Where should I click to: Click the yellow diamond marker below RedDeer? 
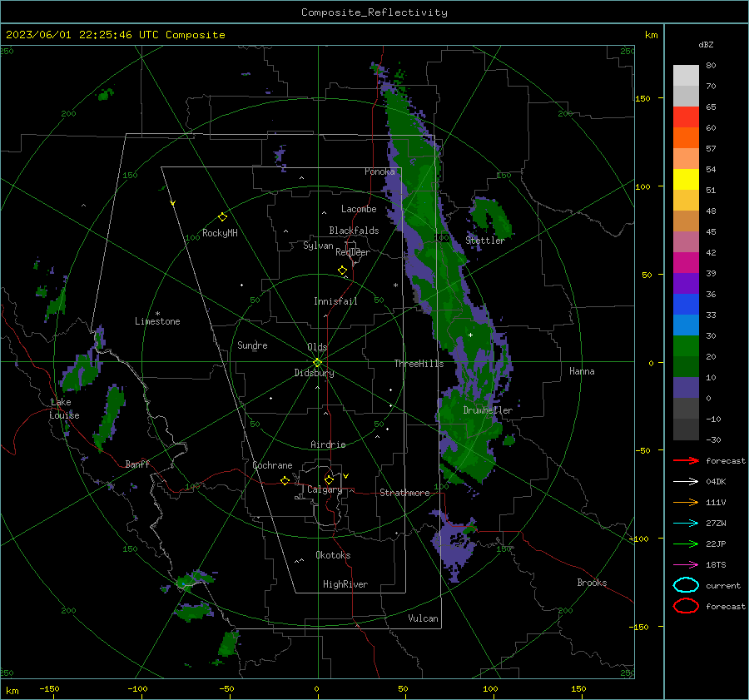pos(342,271)
